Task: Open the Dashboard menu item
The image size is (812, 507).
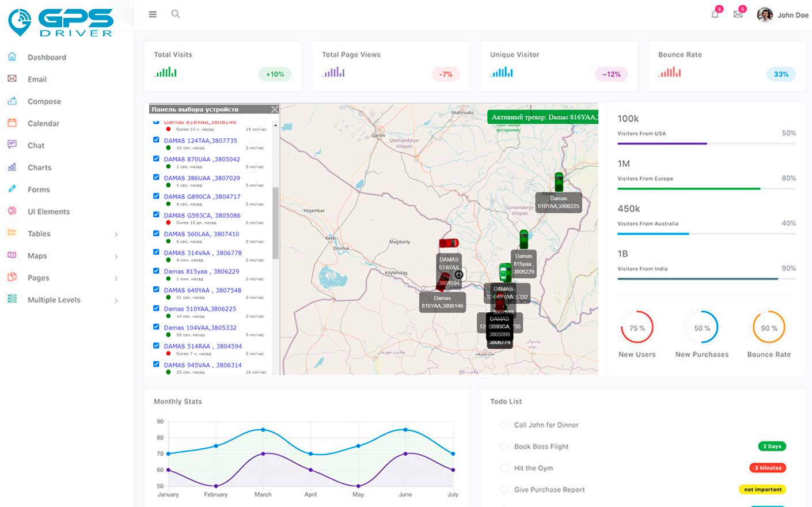Action: (x=47, y=58)
